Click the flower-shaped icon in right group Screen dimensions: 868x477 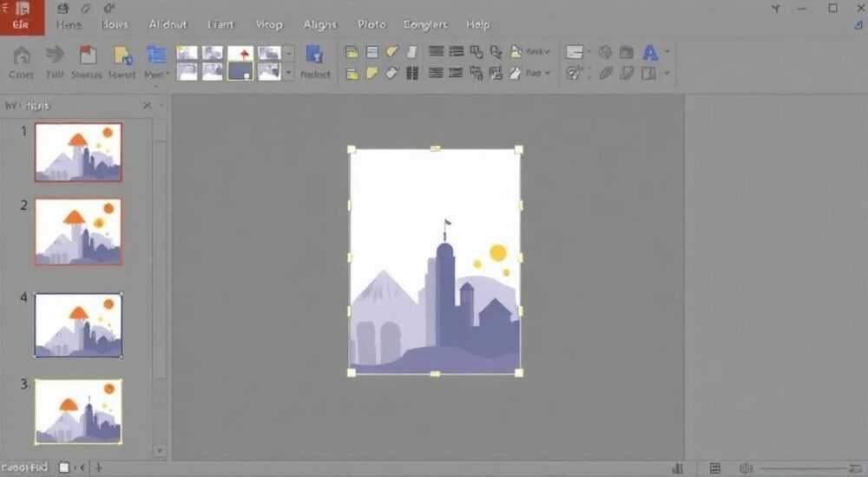(x=605, y=52)
